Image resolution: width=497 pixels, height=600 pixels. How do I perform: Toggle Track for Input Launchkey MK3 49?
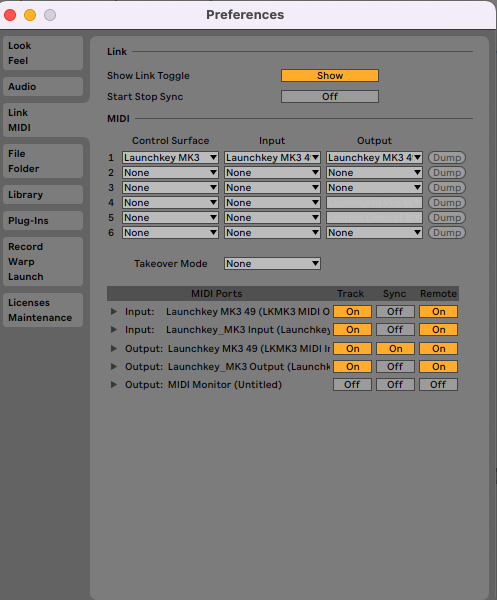coord(352,311)
